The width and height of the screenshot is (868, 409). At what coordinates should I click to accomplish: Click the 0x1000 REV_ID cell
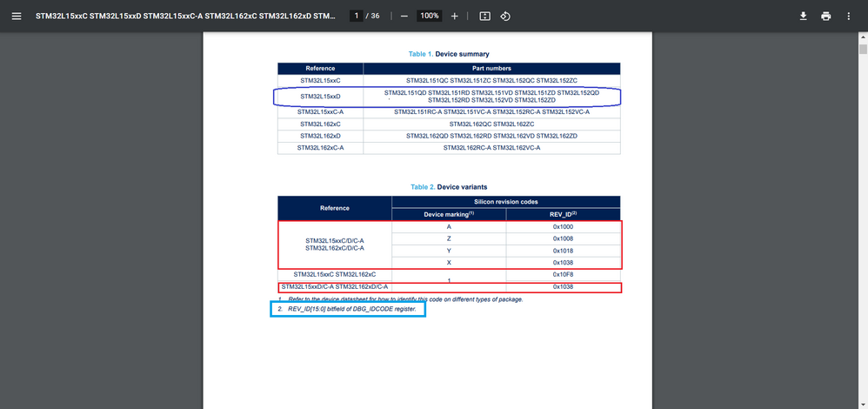tap(563, 226)
